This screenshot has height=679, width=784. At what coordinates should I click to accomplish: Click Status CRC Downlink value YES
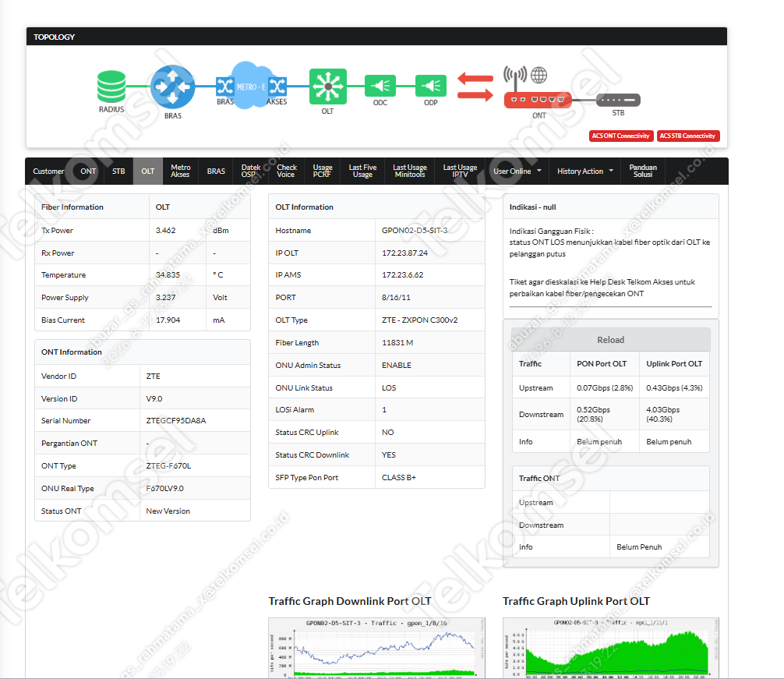[x=389, y=455]
